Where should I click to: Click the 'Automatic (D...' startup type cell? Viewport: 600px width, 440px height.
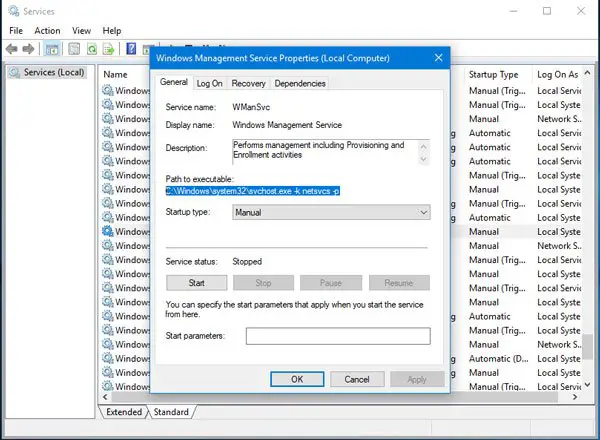click(499, 359)
